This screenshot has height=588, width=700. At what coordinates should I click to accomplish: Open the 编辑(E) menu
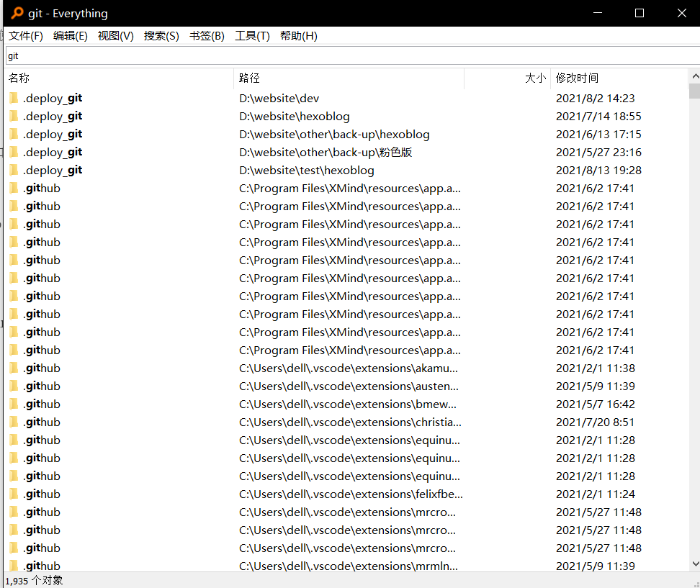click(x=70, y=36)
